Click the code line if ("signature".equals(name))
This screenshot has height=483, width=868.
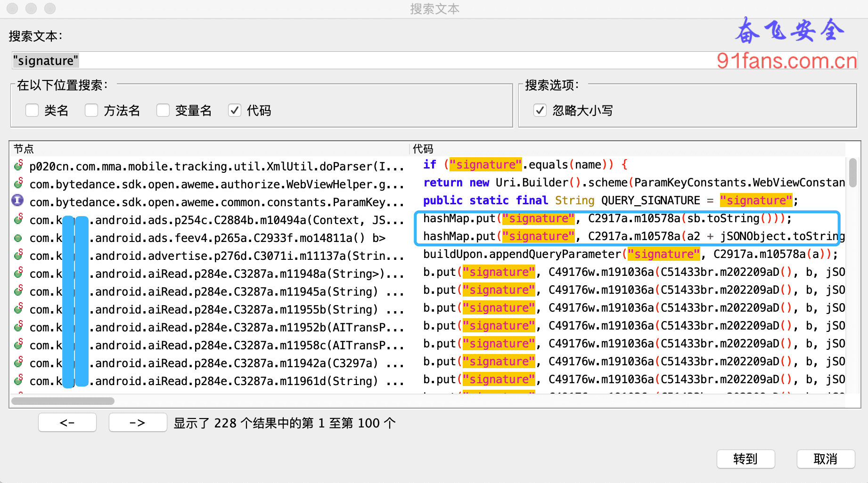point(525,165)
